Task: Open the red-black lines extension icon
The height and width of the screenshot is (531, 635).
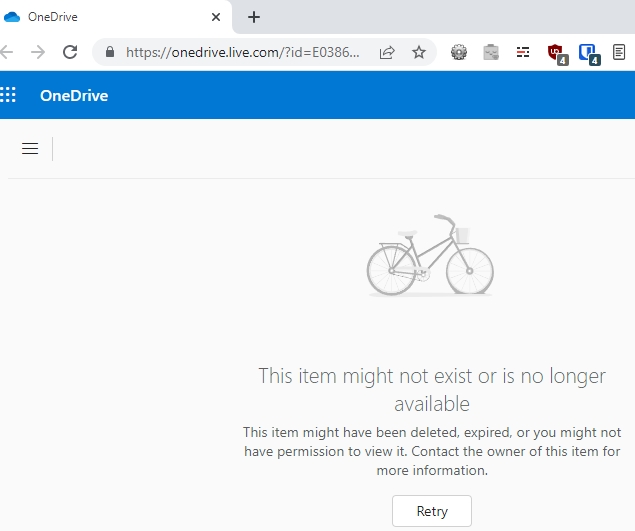Action: 523,52
